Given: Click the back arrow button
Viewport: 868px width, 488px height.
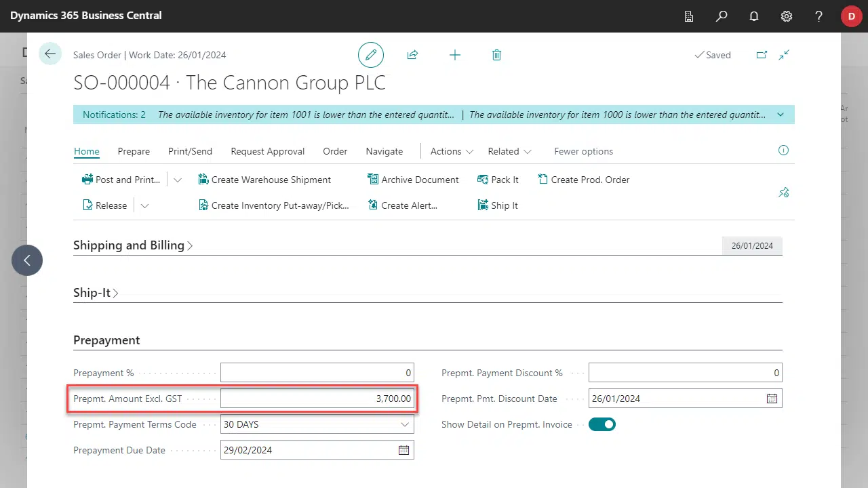Looking at the screenshot, I should (x=50, y=54).
